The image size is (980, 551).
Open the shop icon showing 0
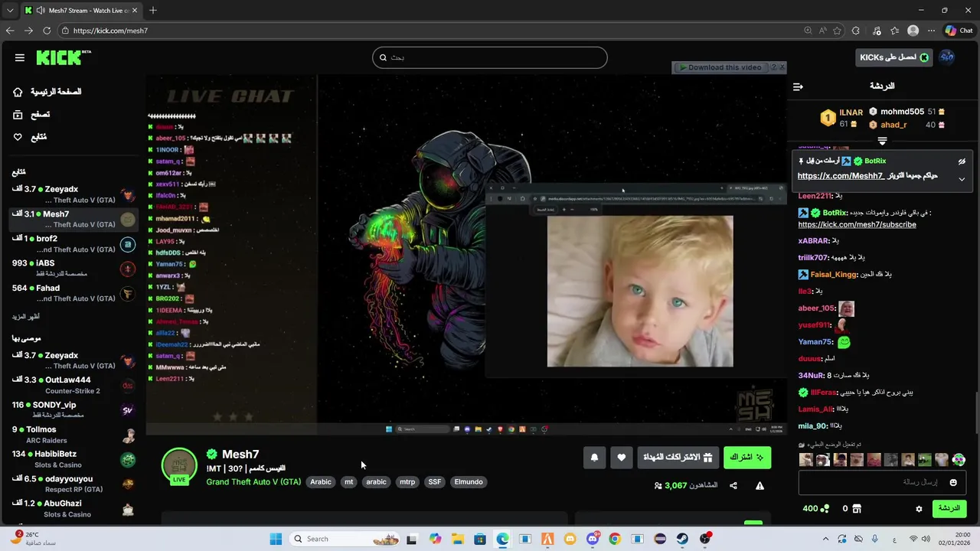click(857, 509)
